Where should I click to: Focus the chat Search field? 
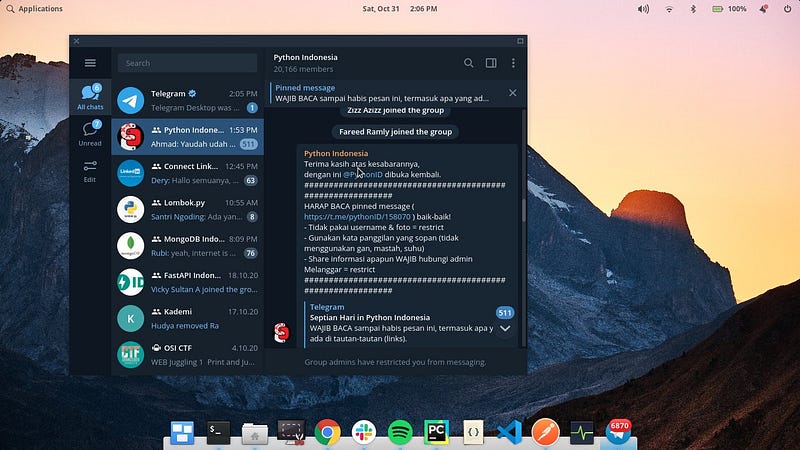tap(187, 63)
